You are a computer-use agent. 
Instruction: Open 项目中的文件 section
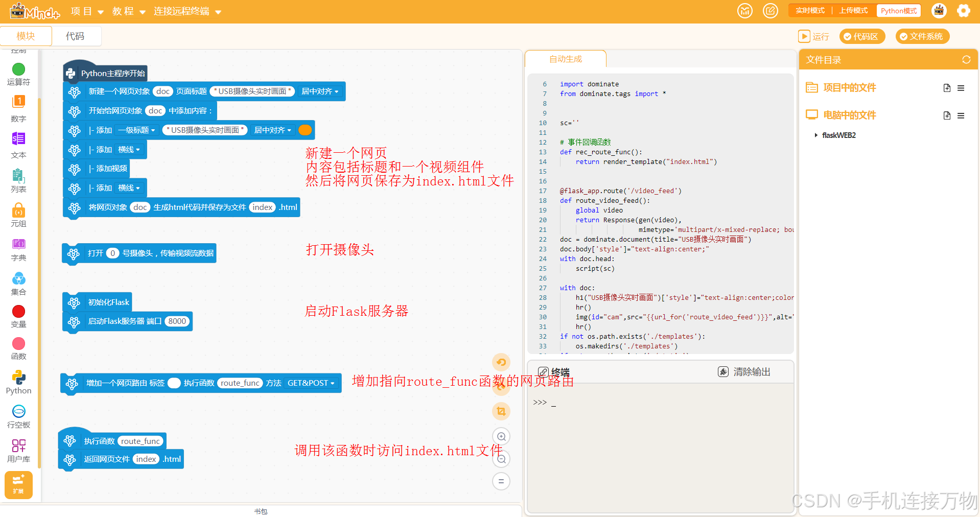[x=841, y=88]
